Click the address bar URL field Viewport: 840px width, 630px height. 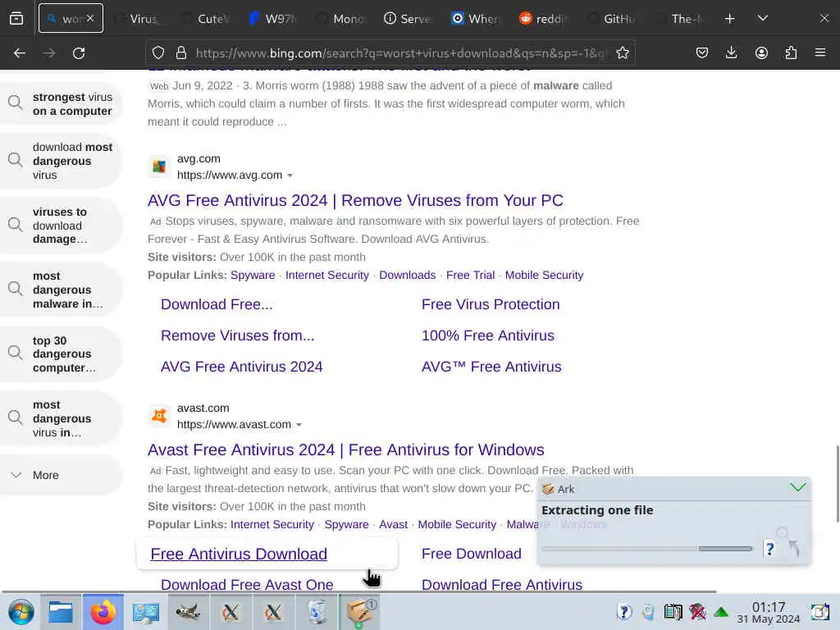coord(399,53)
